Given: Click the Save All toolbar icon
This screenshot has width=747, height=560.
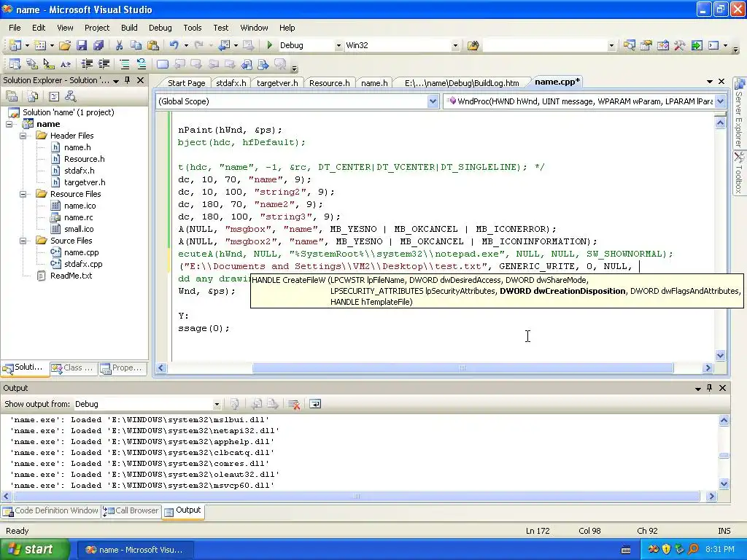Looking at the screenshot, I should (98, 45).
